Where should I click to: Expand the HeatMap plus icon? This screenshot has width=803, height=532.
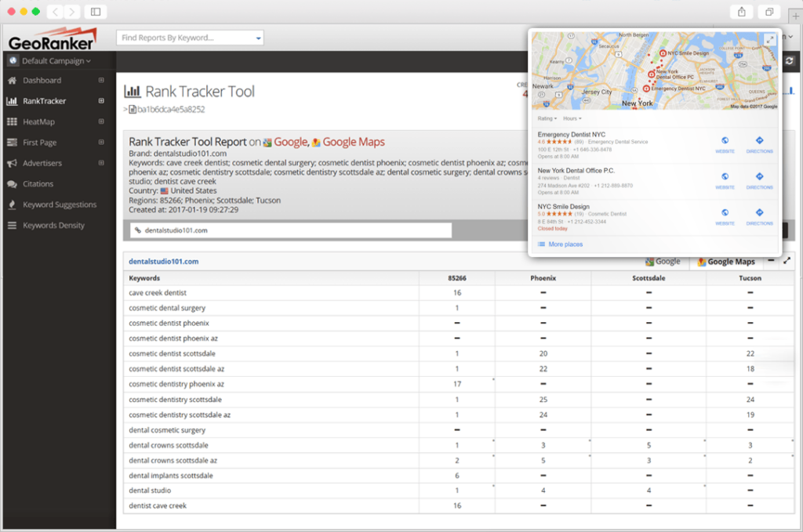(x=101, y=121)
